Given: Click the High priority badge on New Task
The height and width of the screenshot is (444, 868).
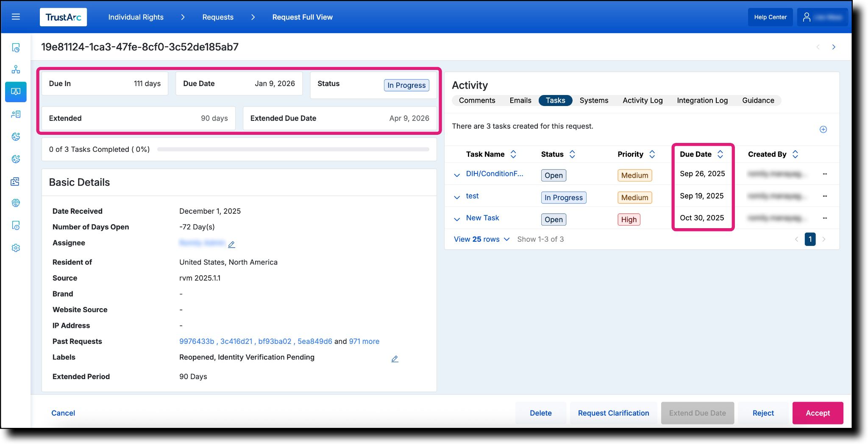Looking at the screenshot, I should click(x=629, y=219).
